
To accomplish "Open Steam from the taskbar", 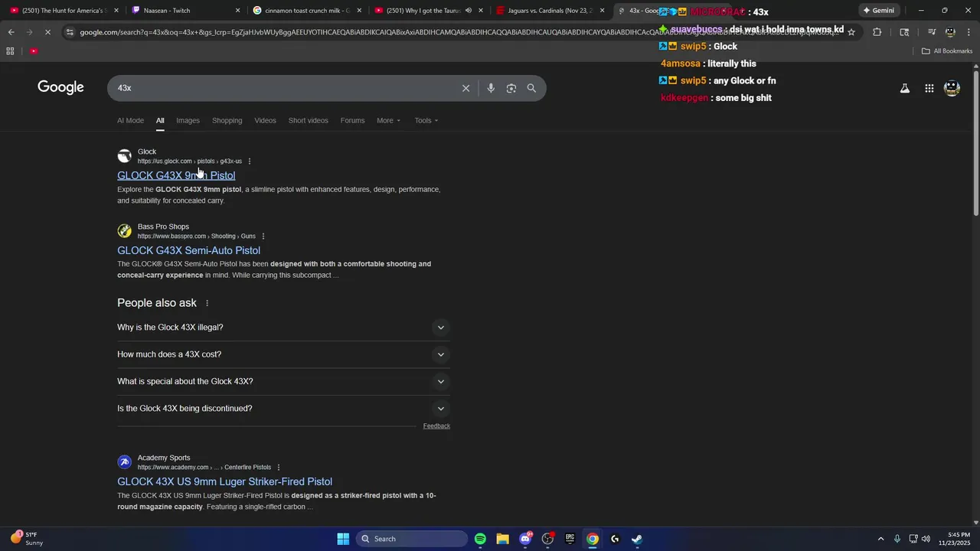I will click(636, 539).
